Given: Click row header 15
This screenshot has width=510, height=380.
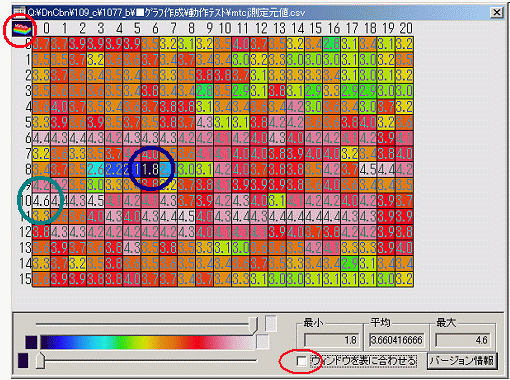Looking at the screenshot, I should (x=25, y=279).
